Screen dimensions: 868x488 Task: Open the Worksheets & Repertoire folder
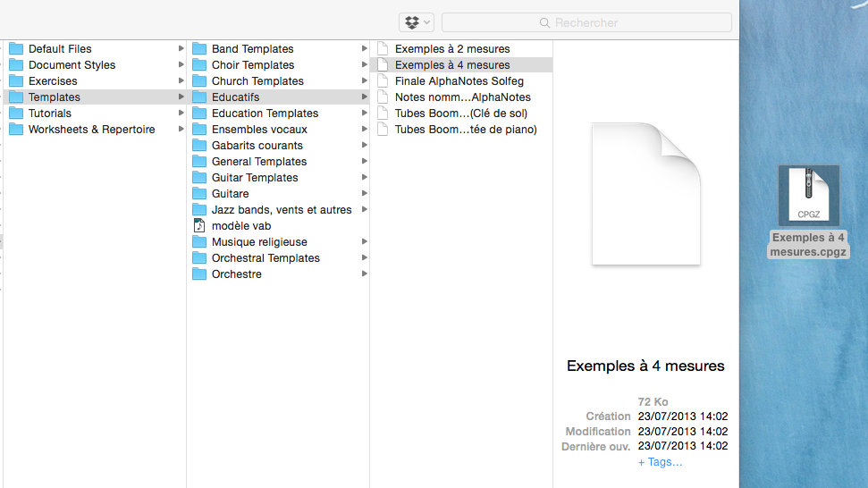[x=91, y=130]
